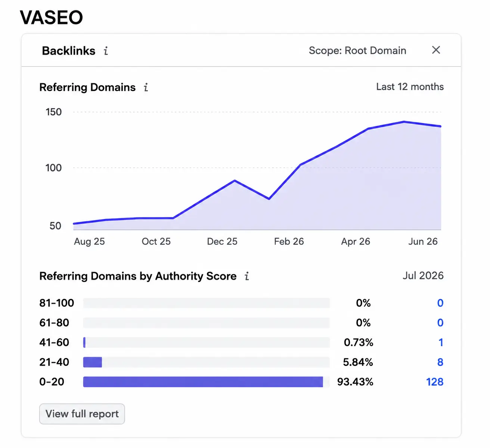Click the 41-60 authority score bar
This screenshot has width=490, height=448.
pos(207,342)
